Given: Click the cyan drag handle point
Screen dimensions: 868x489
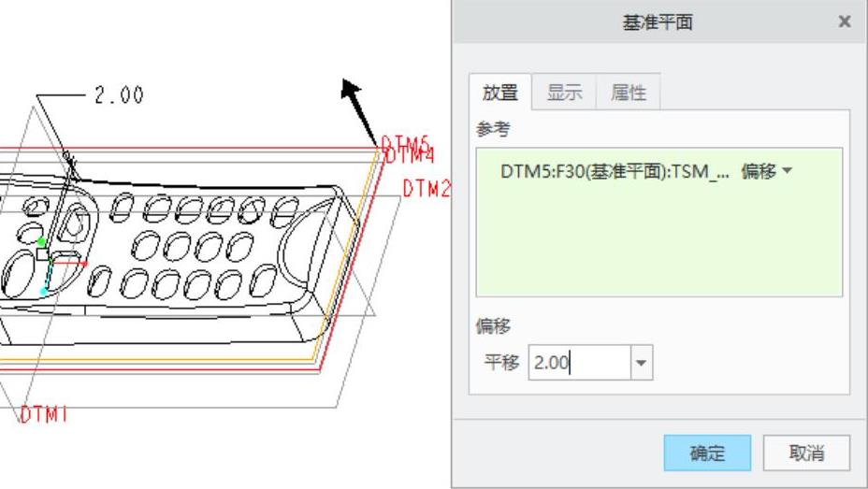Looking at the screenshot, I should (44, 291).
